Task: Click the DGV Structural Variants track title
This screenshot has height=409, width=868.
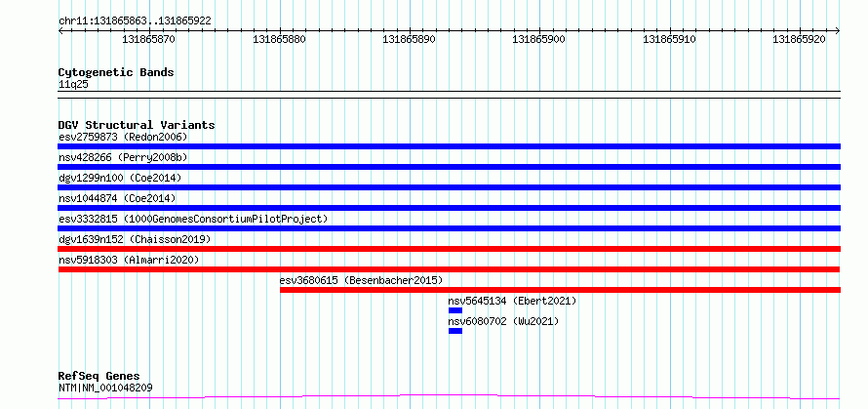Action: 137,125
